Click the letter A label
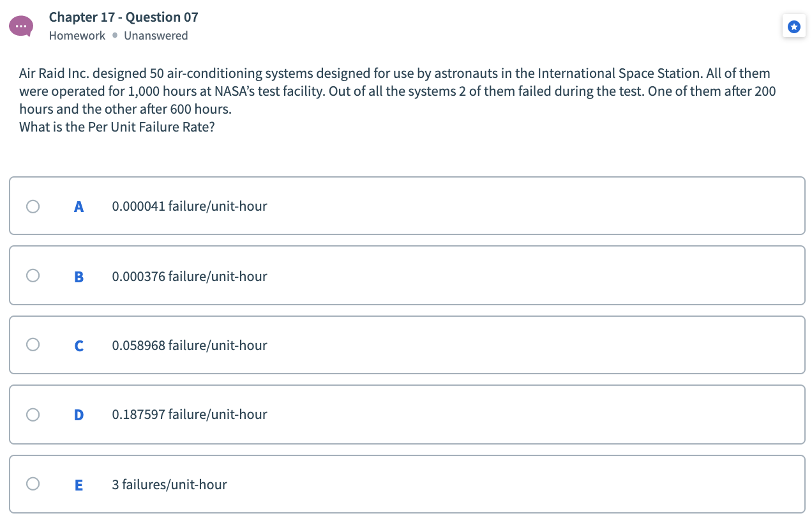 [79, 206]
